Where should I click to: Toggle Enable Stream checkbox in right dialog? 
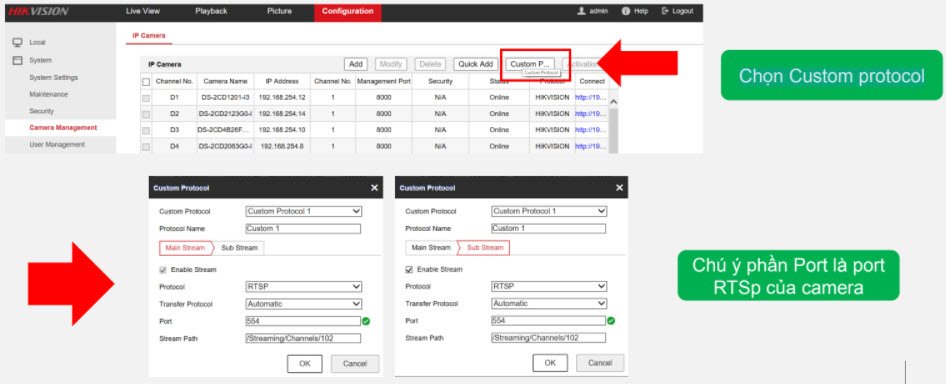point(409,270)
